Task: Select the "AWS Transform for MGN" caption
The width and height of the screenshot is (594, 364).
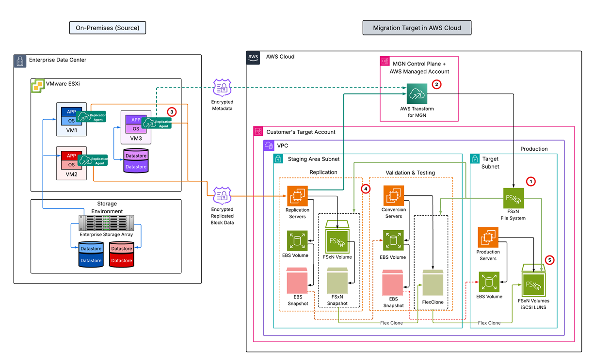Action: pos(417,112)
